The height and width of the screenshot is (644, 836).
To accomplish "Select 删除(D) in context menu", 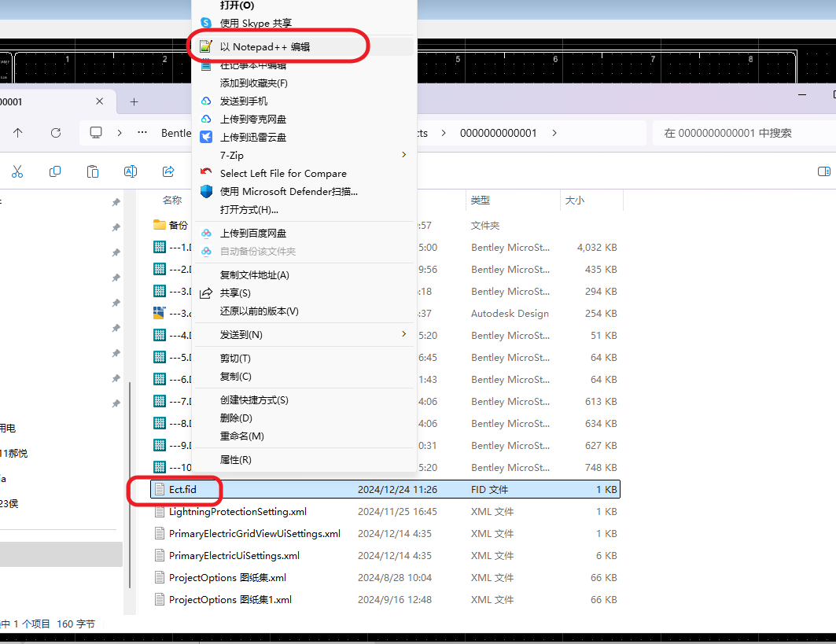I will pos(304,418).
